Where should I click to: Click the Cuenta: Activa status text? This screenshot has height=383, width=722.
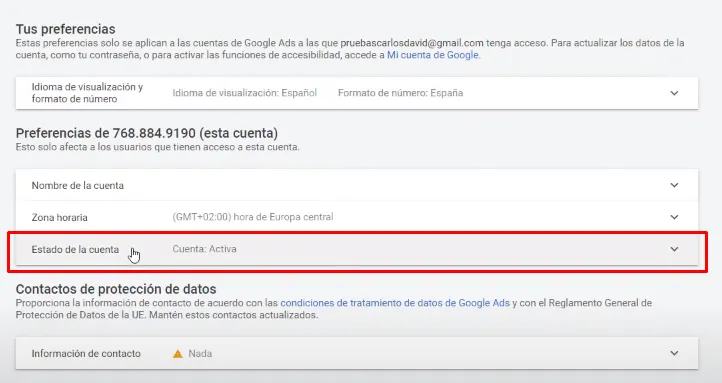tap(204, 249)
